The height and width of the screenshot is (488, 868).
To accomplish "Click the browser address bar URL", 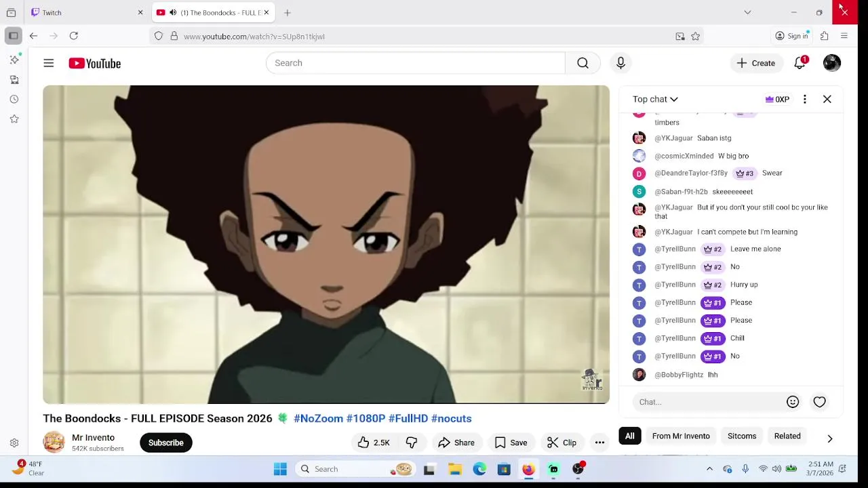I will coord(254,37).
